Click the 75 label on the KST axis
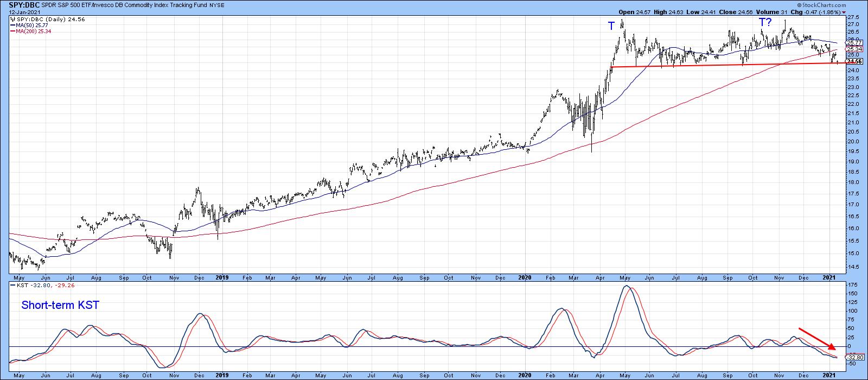868x380 pixels. [x=850, y=320]
